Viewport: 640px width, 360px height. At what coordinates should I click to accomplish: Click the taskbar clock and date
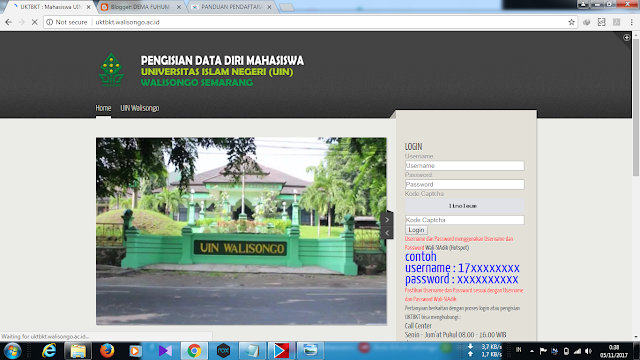(614, 351)
